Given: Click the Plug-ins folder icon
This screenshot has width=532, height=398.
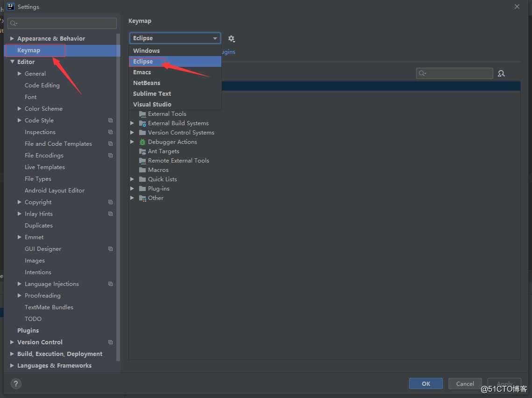Looking at the screenshot, I should [x=142, y=189].
